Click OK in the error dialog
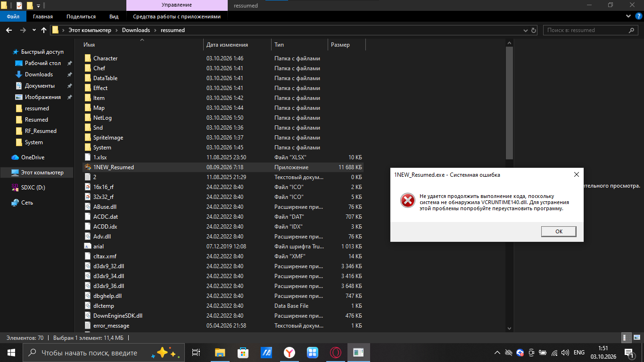This screenshot has height=362, width=644. [559, 231]
